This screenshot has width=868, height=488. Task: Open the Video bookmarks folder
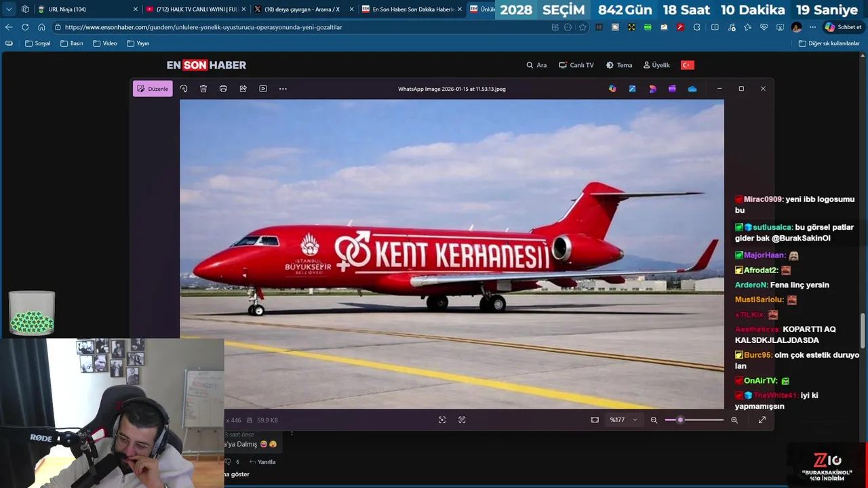click(105, 43)
